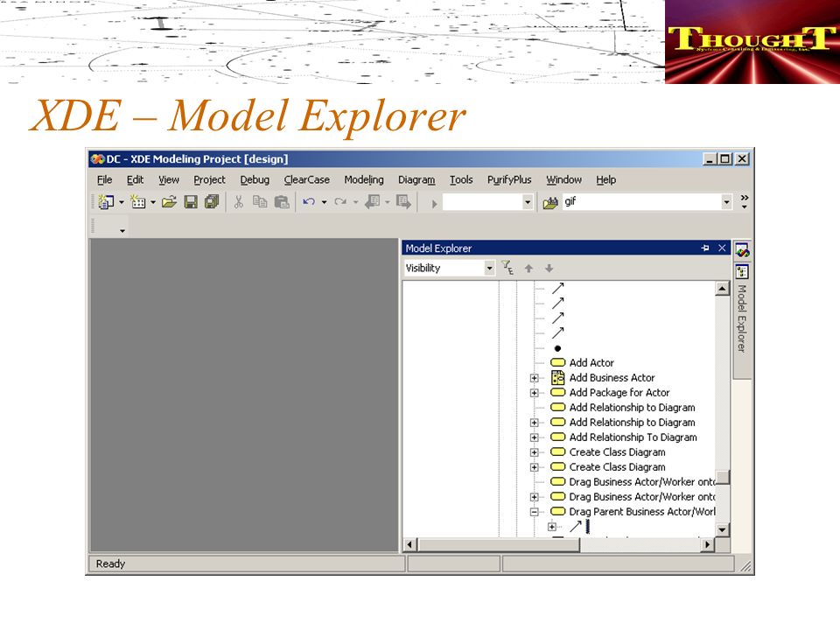Click the horizontal scrollbar right arrow
Viewport: 840px width, 630px height.
(x=708, y=545)
